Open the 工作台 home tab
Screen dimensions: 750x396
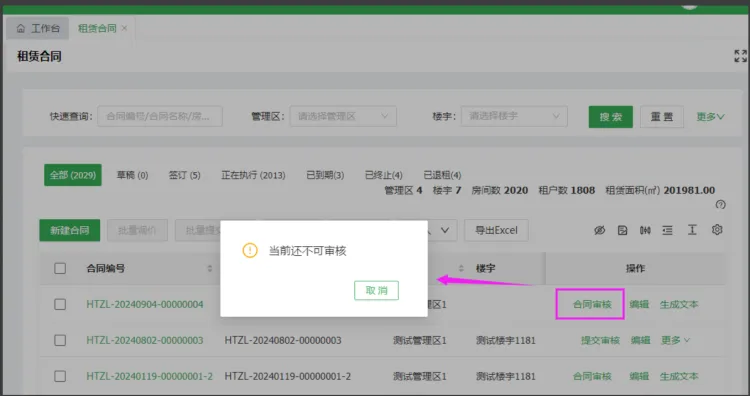click(38, 29)
